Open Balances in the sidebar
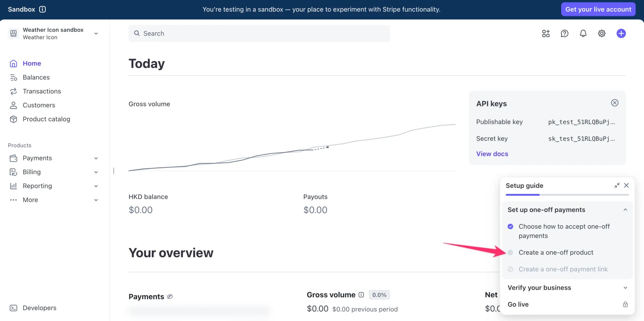644x321 pixels. pyautogui.click(x=36, y=77)
